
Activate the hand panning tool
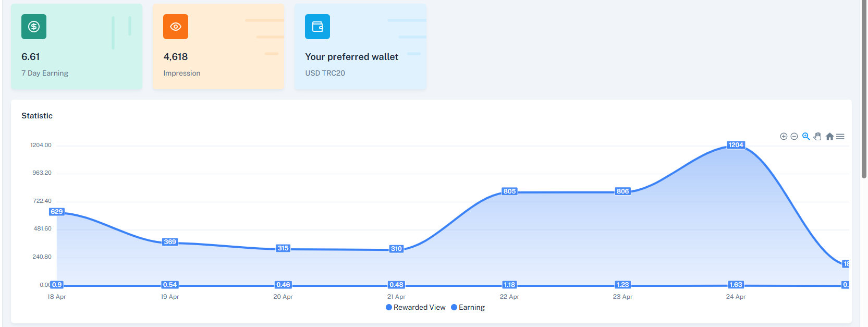point(817,137)
